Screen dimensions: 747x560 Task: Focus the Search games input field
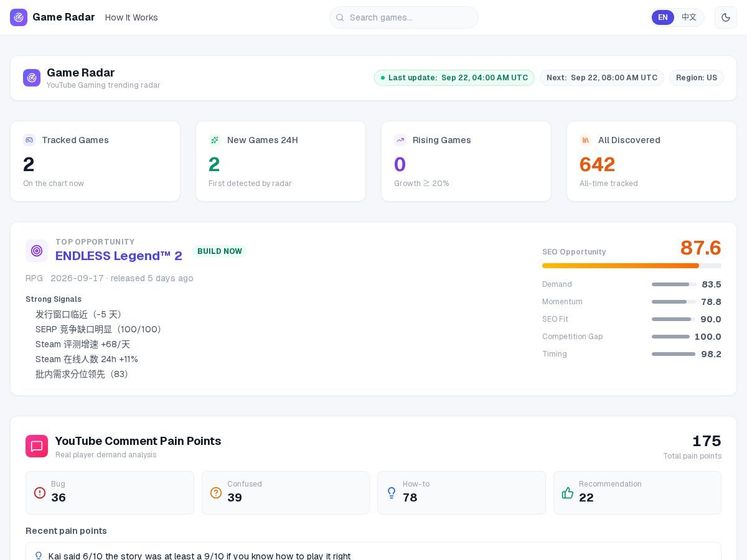pos(404,17)
